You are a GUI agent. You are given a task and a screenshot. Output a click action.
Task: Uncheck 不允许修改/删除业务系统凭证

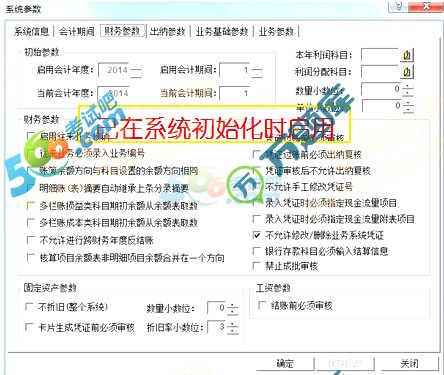[x=256, y=235]
